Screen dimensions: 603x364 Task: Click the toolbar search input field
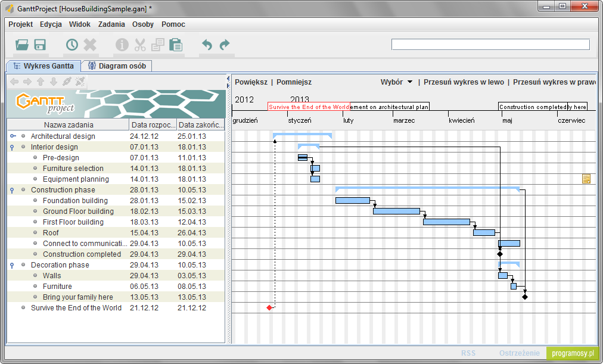click(x=490, y=44)
